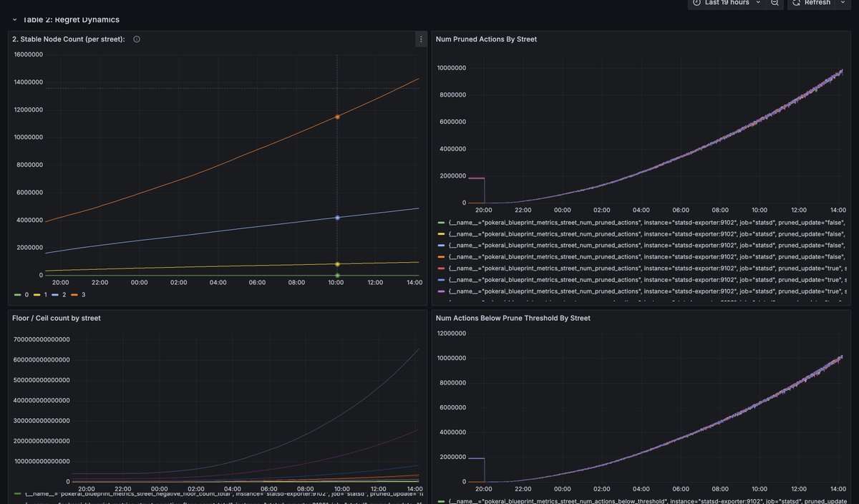Click the 2. Stable Node Count panel title
The image size is (859, 504).
pos(69,39)
